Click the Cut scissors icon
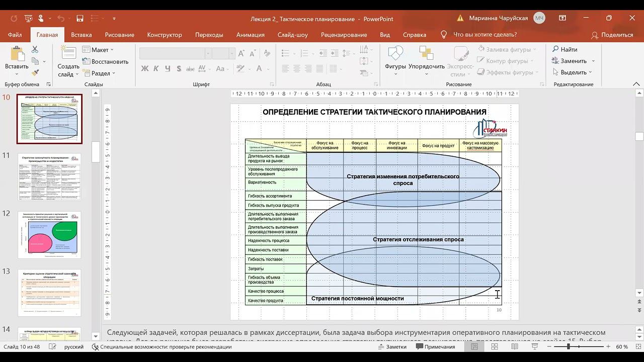 click(35, 49)
